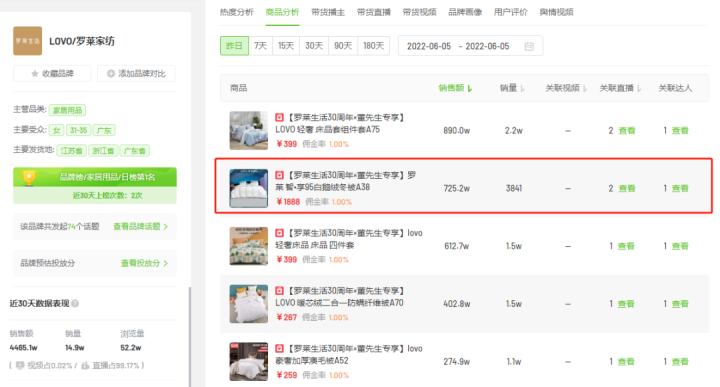Sort by 销售额 column arrow
The image size is (720, 387).
(x=470, y=88)
